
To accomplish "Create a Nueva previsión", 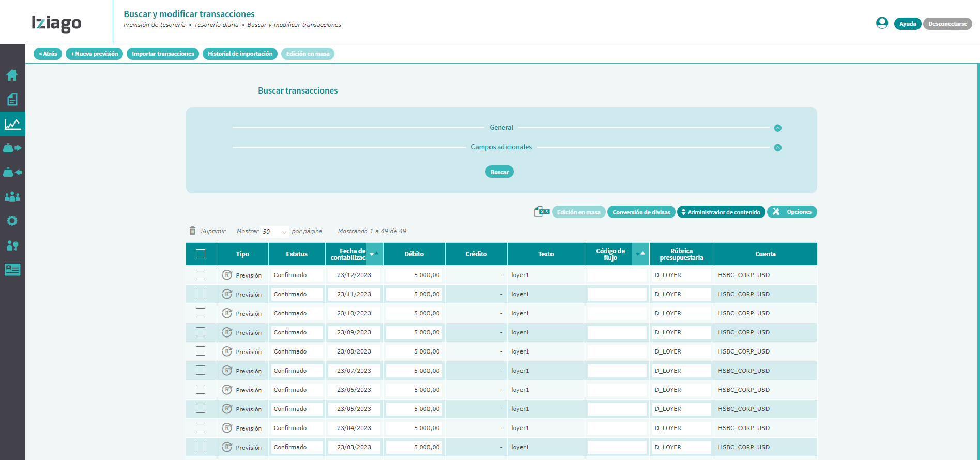I will pos(94,54).
